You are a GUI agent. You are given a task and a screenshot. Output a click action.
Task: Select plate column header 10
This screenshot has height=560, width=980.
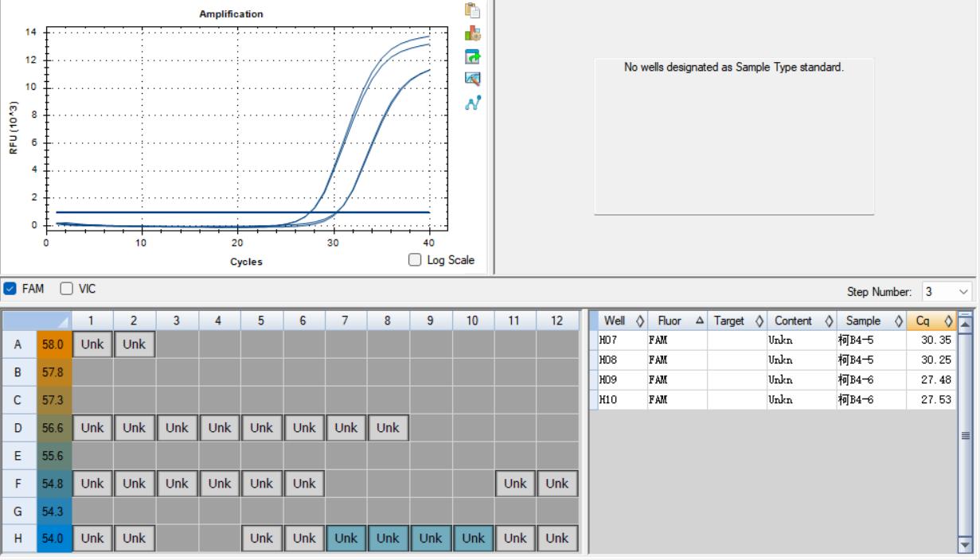(473, 321)
